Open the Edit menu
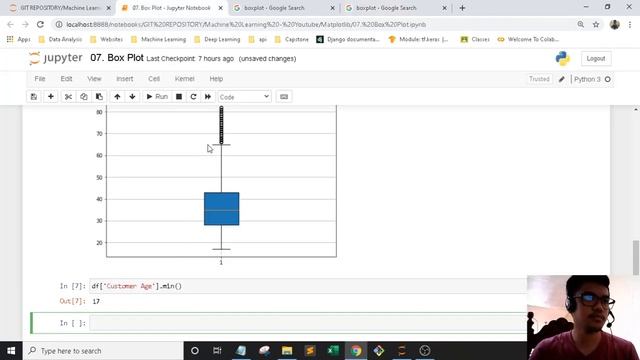Viewport: 640px width, 360px height. point(66,79)
